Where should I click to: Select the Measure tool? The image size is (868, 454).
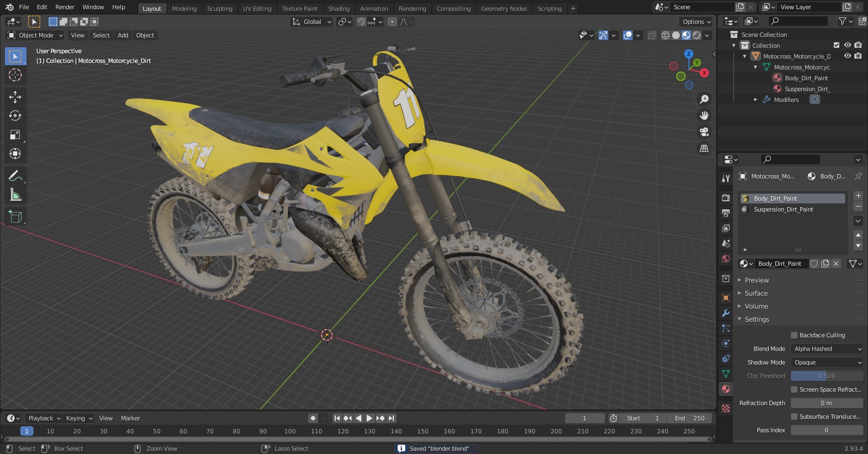pyautogui.click(x=15, y=195)
